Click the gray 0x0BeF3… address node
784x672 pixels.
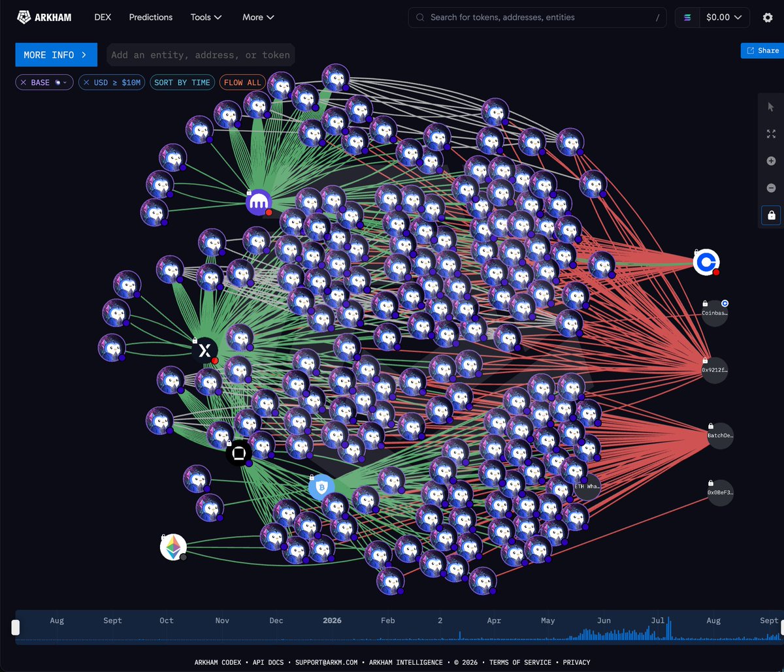[720, 492]
